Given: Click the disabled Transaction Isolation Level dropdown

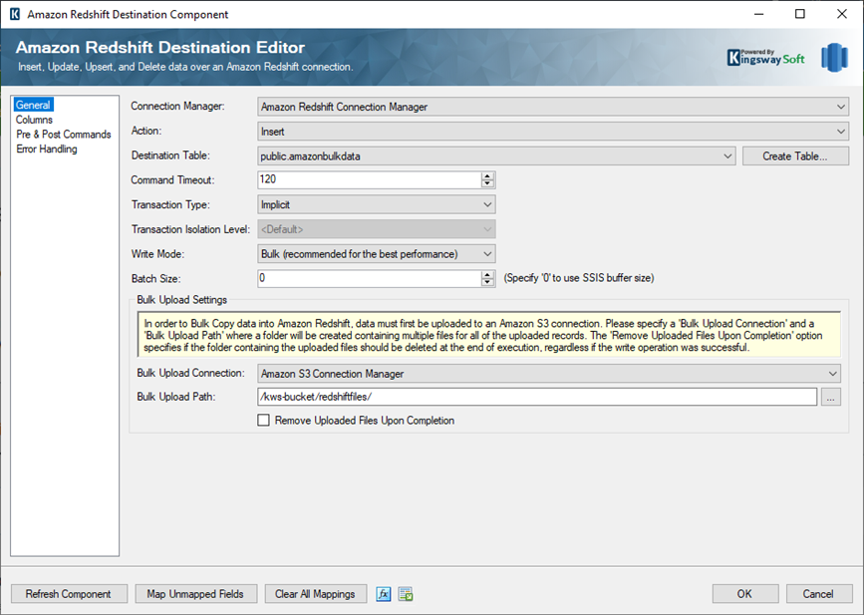Looking at the screenshot, I should coord(377,229).
